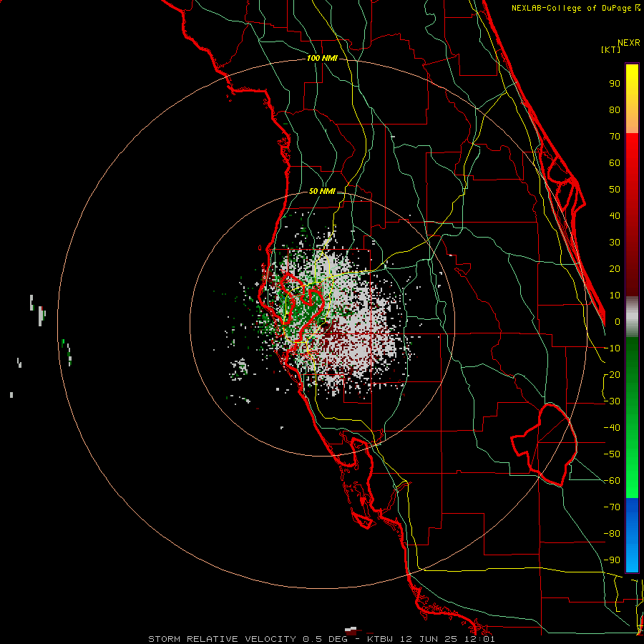Viewport: 644px width, 644px height.
Task: Select the 0 scale value
Action: tap(618, 321)
